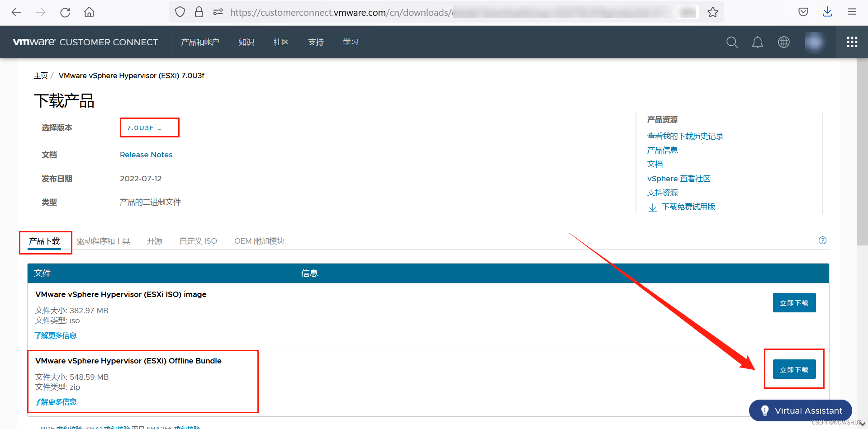Click 了解更多信息 under Offline Bundle
This screenshot has width=868, height=429.
tap(56, 402)
